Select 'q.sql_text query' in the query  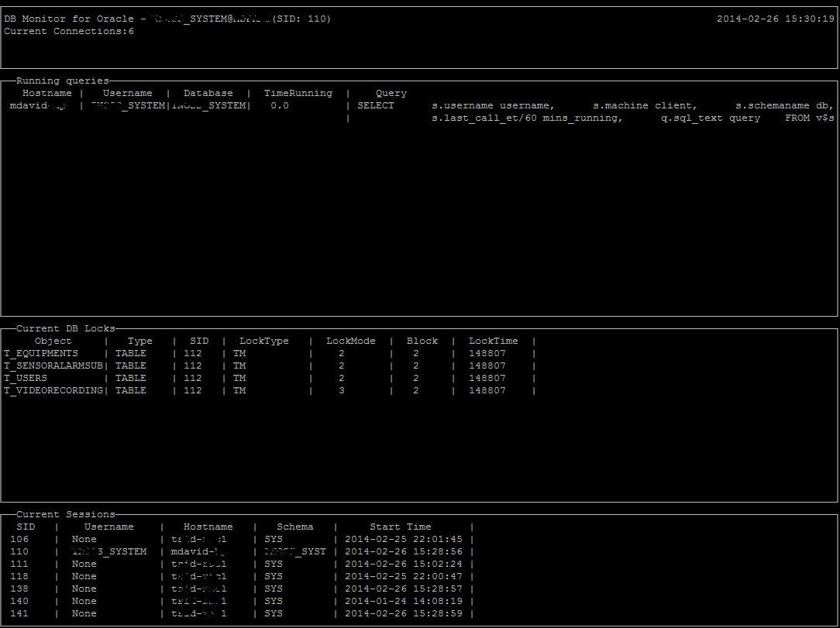[711, 118]
